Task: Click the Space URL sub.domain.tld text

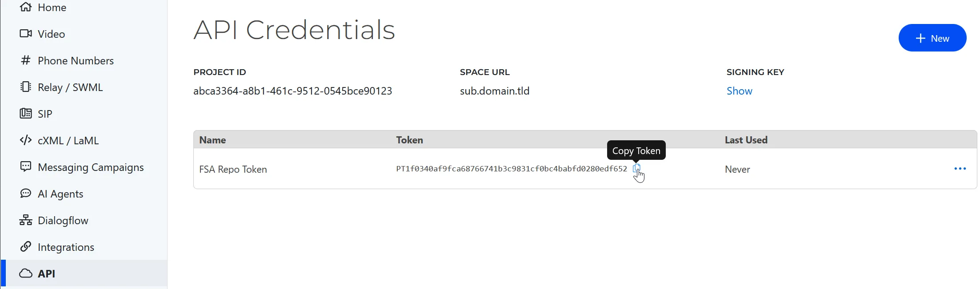Action: (x=494, y=91)
